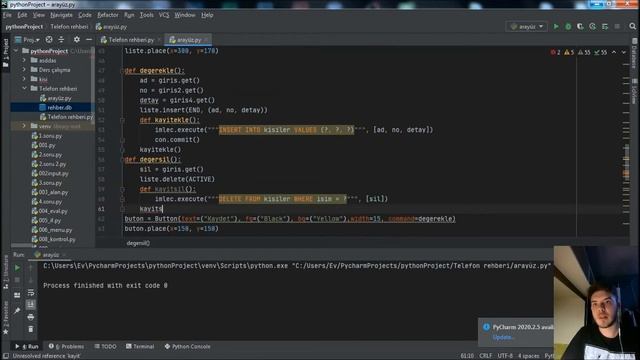
Task: Click the Update link in PyCharm notification
Action: [502, 338]
